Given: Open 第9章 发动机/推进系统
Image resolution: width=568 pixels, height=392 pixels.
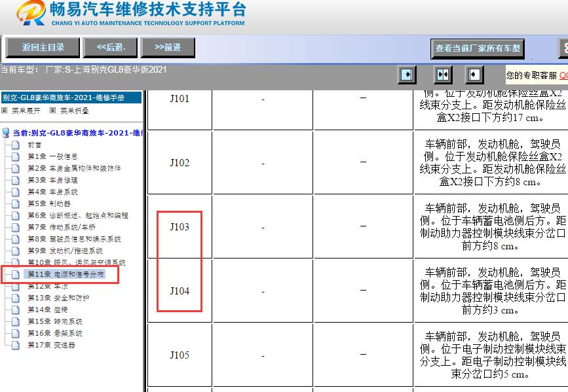Looking at the screenshot, I should click(x=66, y=251).
